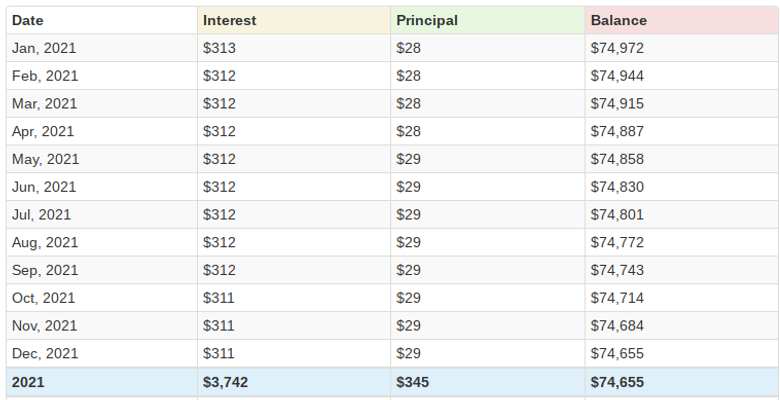Select the 2021 yearly summary row label
This screenshot has height=400, width=780.
pyautogui.click(x=28, y=382)
